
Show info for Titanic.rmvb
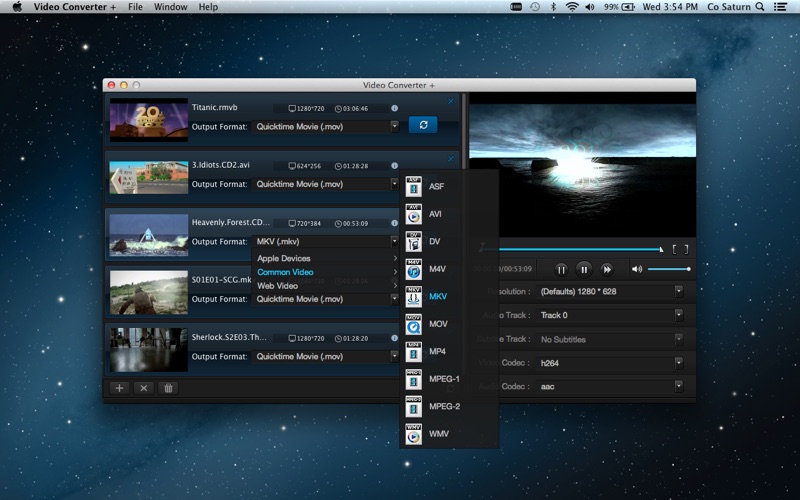pos(394,108)
